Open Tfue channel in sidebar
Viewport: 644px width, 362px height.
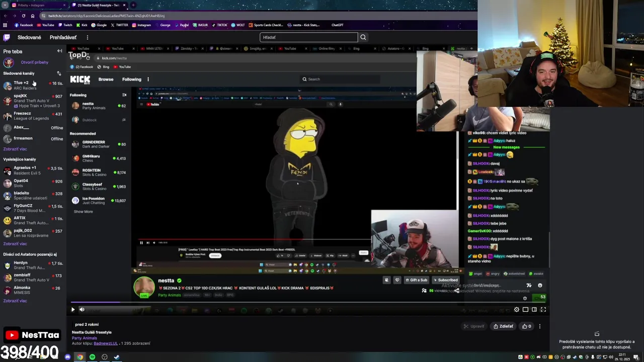(33, 85)
